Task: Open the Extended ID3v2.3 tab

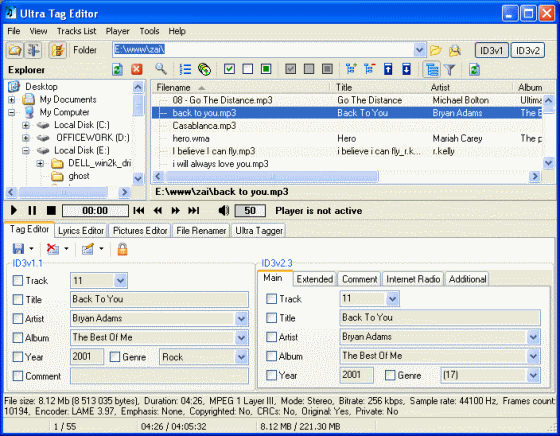Action: tap(315, 279)
